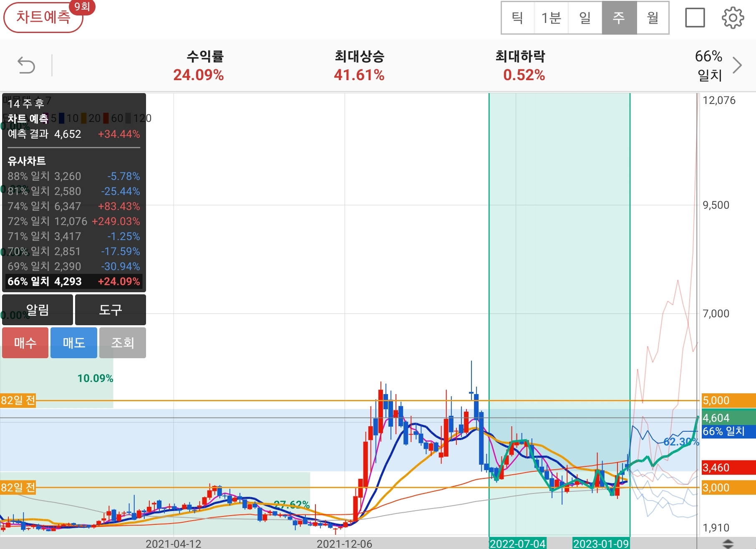Switch to the 월 monthly timeframe tab
This screenshot has height=549, width=756.
coord(653,18)
